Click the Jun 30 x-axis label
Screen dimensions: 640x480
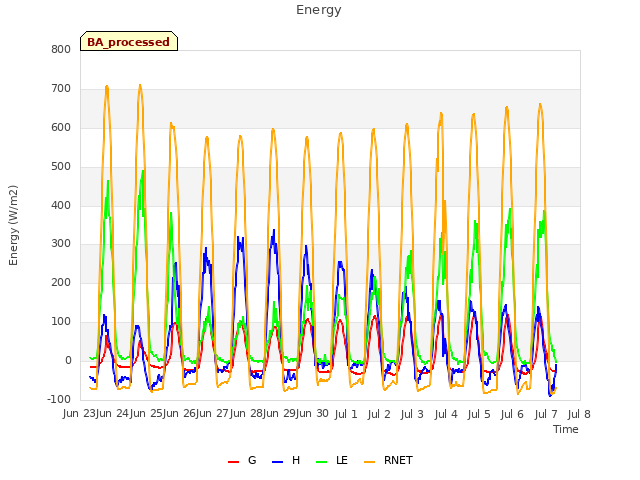click(x=312, y=414)
